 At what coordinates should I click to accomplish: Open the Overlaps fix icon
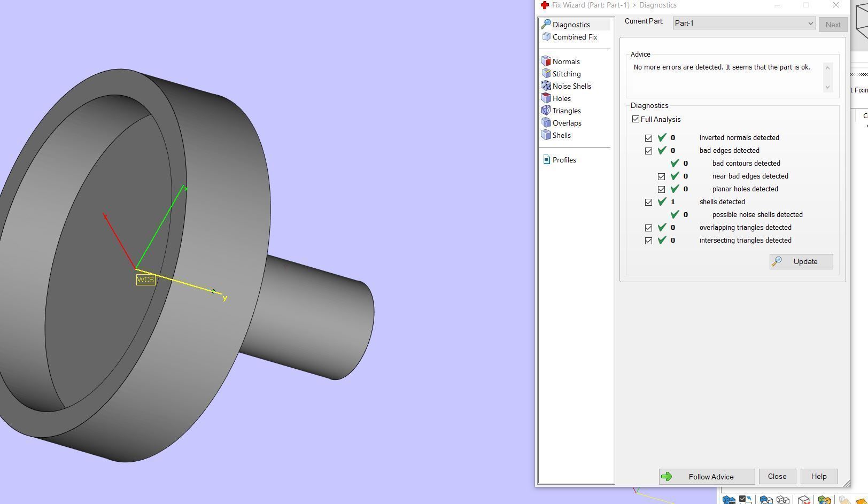coord(546,123)
